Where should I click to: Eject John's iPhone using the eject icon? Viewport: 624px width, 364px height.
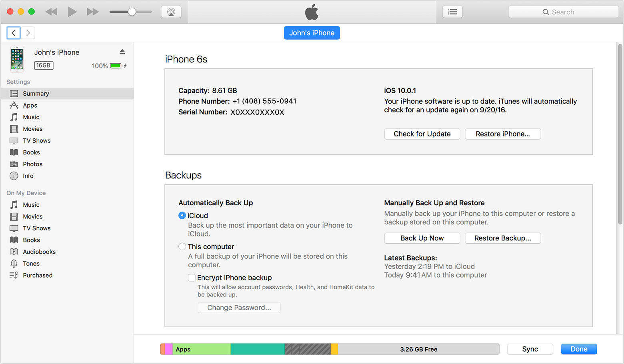pos(122,52)
